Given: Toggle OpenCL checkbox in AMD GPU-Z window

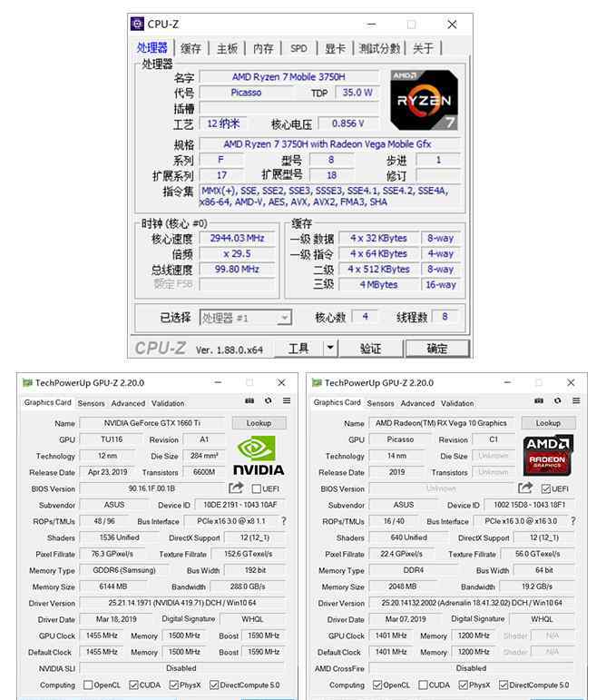Looking at the screenshot, I should click(x=377, y=685).
